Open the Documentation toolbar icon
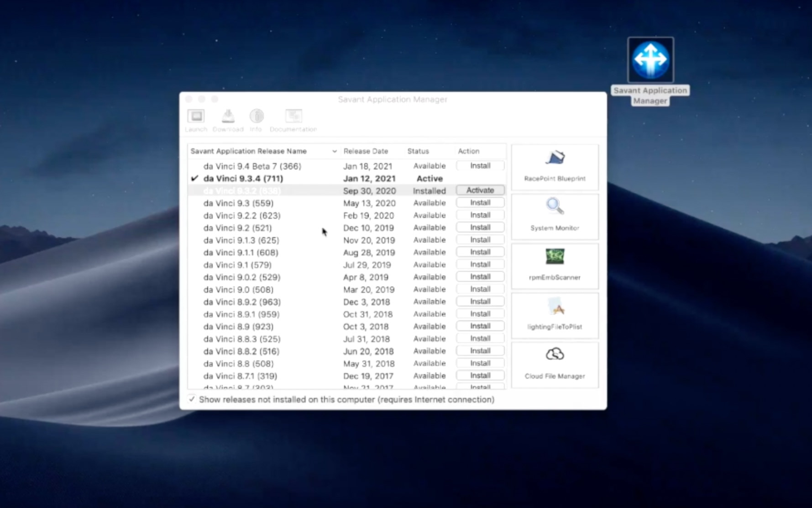 (x=293, y=121)
